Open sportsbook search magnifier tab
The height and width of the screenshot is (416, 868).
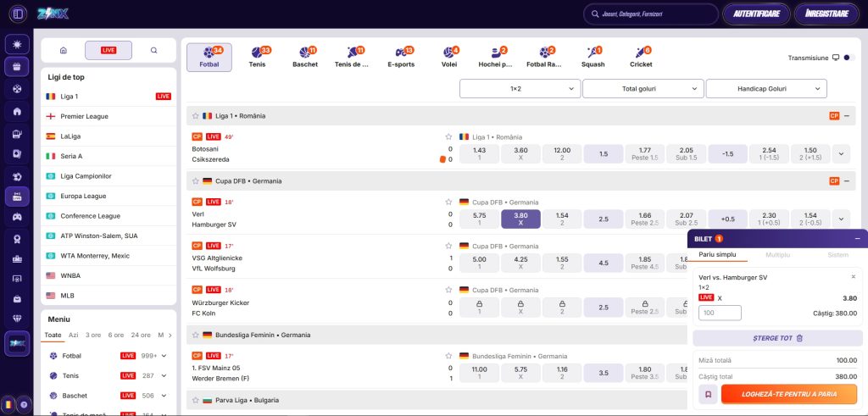tap(154, 50)
